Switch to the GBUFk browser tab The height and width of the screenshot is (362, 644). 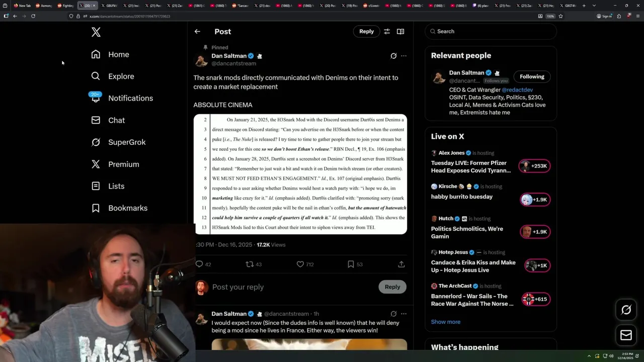point(109,6)
